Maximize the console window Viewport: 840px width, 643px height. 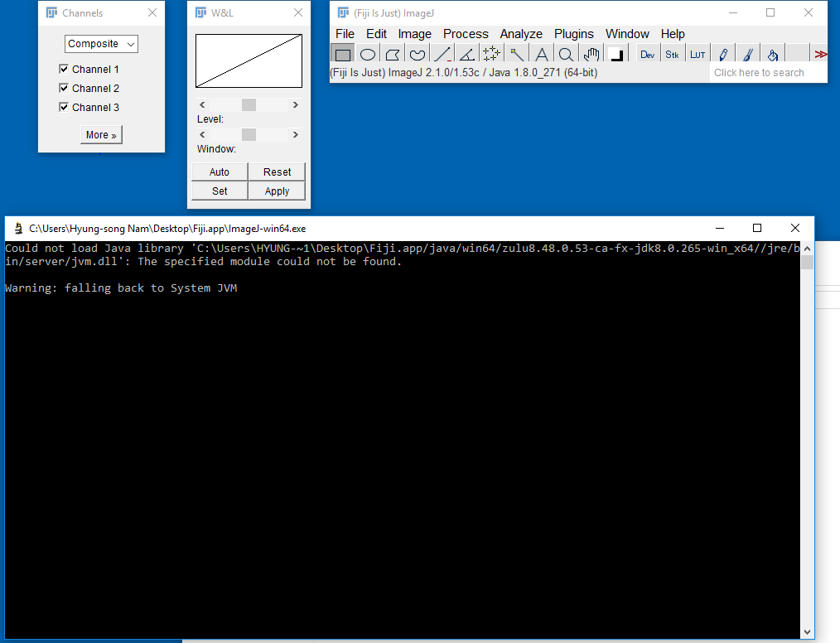tap(757, 228)
